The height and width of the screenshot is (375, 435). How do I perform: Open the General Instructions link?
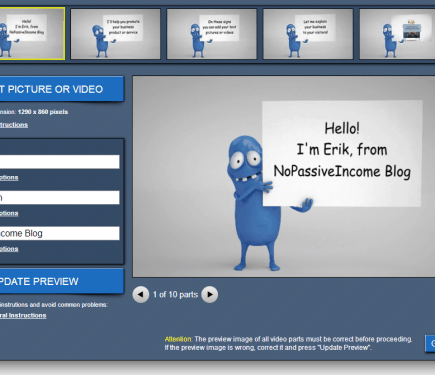click(23, 315)
